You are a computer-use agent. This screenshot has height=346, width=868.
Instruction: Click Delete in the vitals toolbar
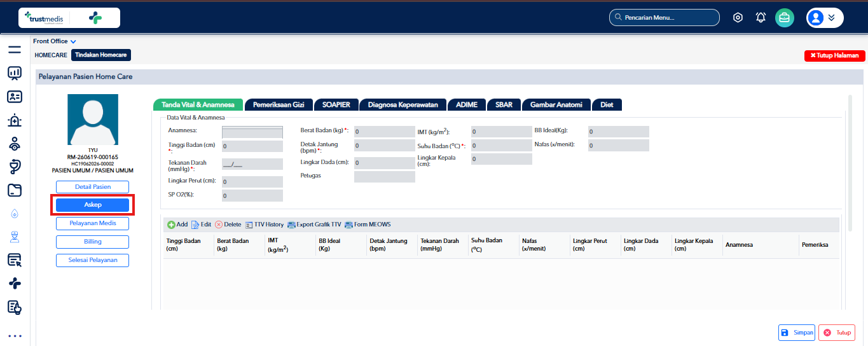coord(228,225)
